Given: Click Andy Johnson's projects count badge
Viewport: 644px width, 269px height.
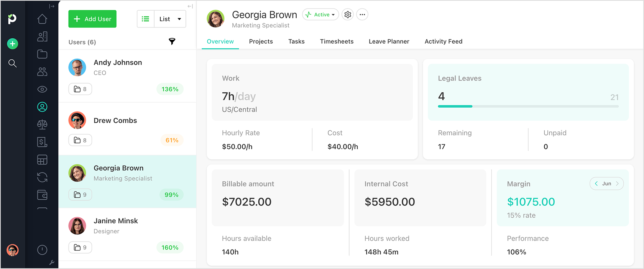Looking at the screenshot, I should 80,89.
